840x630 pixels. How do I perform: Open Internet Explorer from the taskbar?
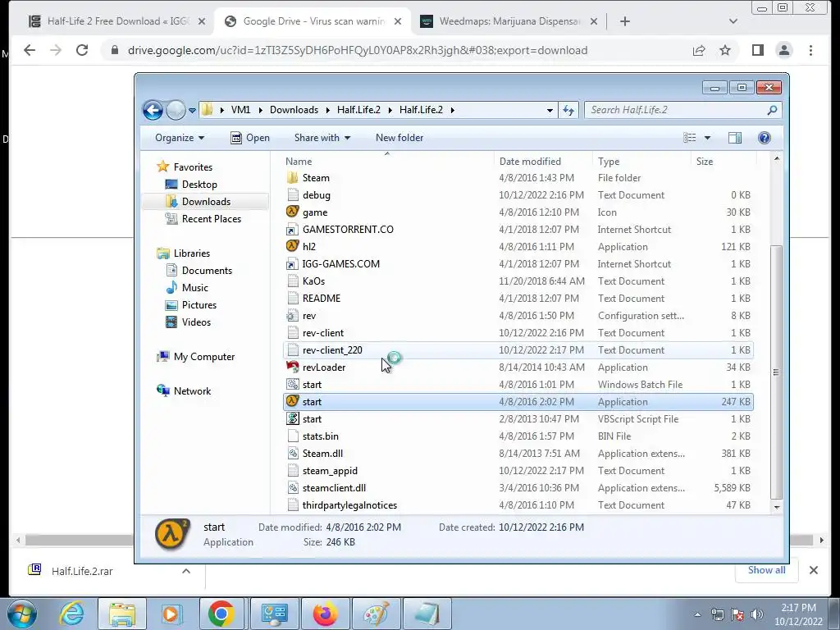[72, 614]
